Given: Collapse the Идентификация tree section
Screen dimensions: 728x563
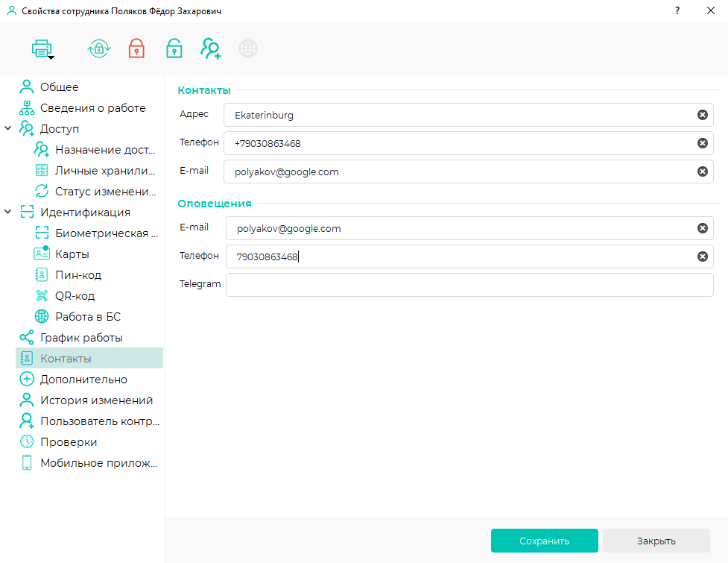Looking at the screenshot, I should point(8,212).
